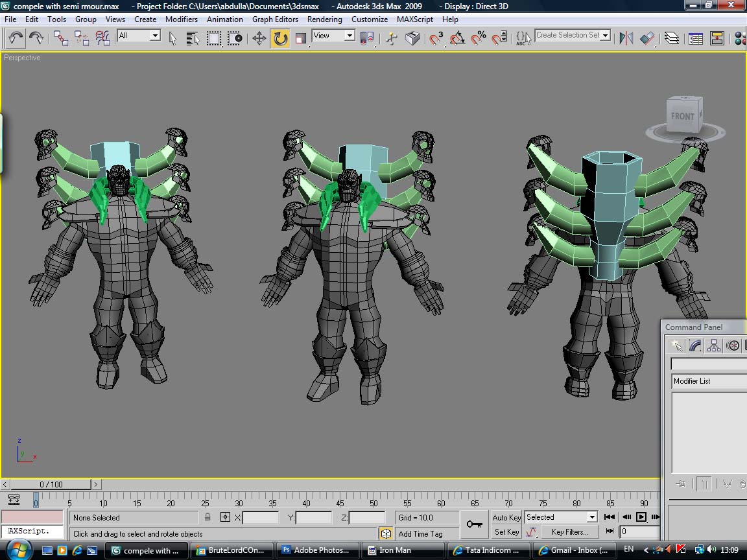Open the Curve Editor
This screenshot has height=560, width=747.
696,38
